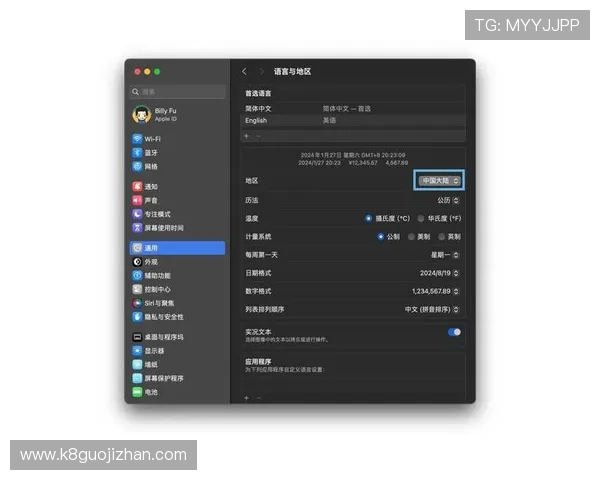The image size is (600, 480).
Task: Open 数字格式 dropdown 1,234,567.89
Action: [435, 291]
